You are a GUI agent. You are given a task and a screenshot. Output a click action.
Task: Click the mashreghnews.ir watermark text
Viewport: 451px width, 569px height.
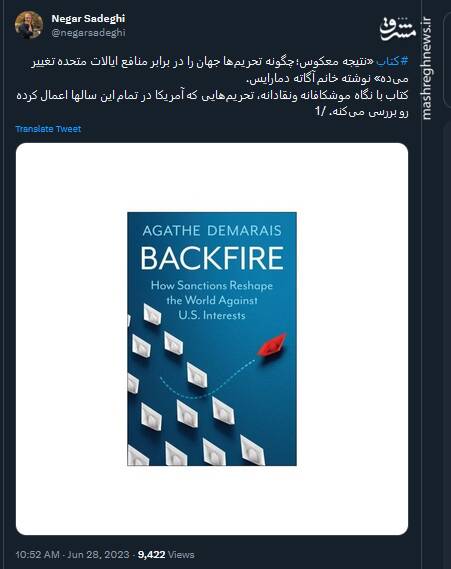point(427,68)
